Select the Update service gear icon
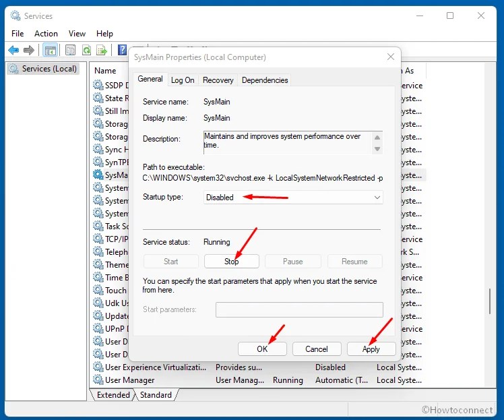This screenshot has width=504, height=420. point(98,316)
